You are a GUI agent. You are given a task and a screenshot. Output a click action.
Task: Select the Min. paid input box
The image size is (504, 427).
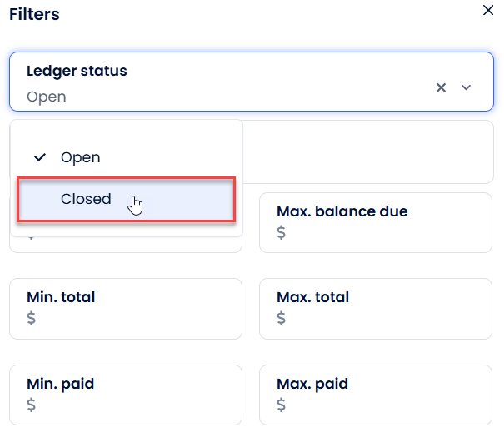[x=125, y=395]
